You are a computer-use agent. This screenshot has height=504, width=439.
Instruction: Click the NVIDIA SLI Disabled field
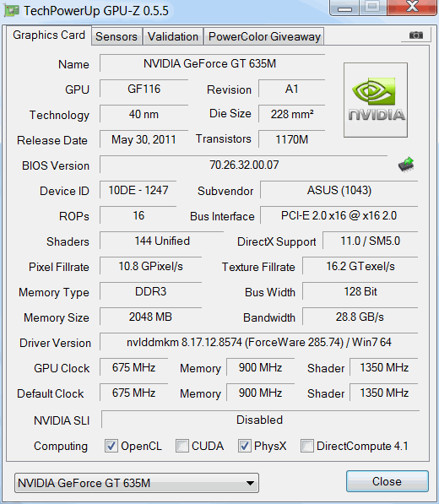point(260,420)
